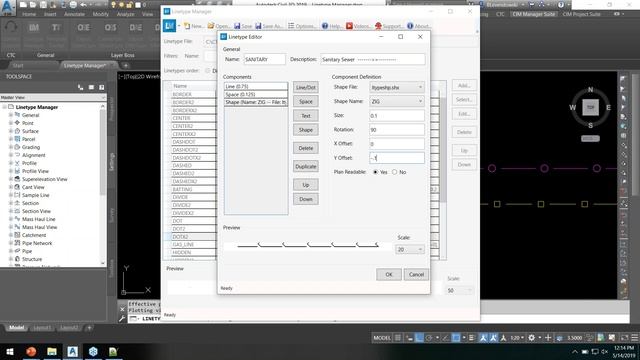
Task: Click Cancel in the Linetype Editor
Action: coord(416,274)
